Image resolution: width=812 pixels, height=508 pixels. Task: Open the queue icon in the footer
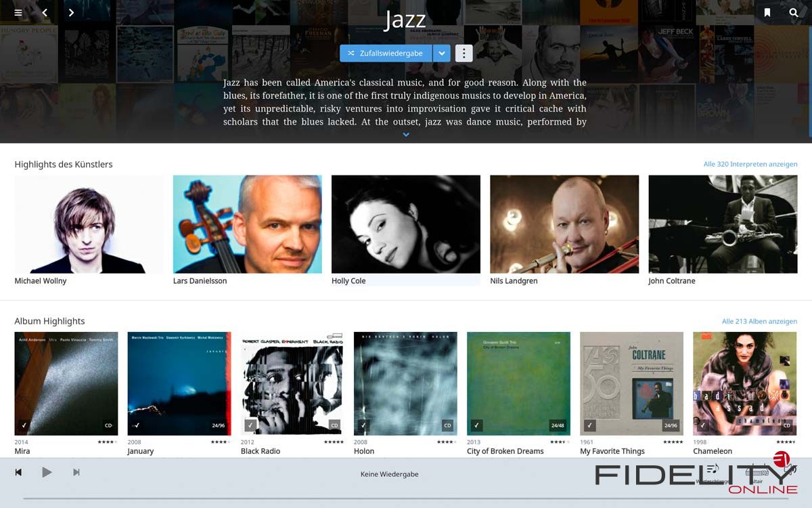click(713, 469)
